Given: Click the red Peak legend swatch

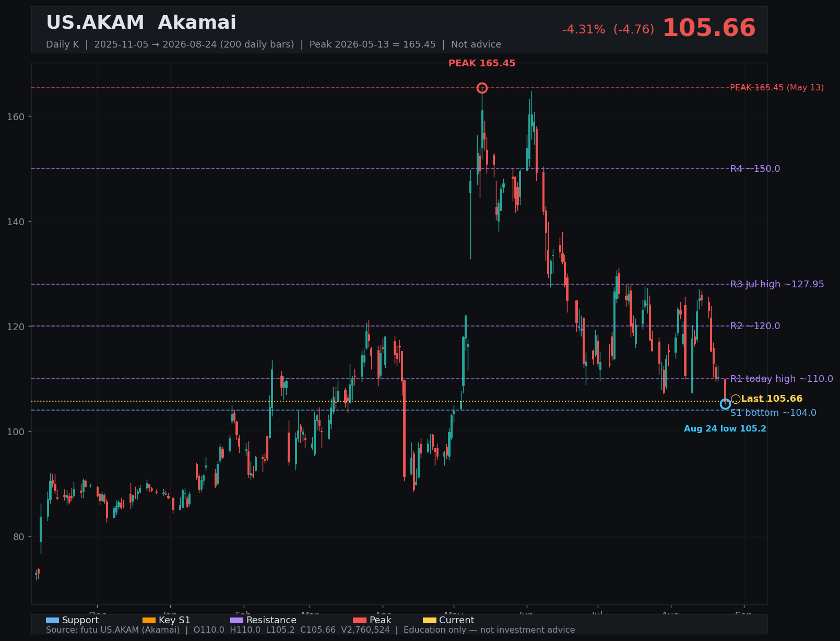Looking at the screenshot, I should (x=360, y=621).
